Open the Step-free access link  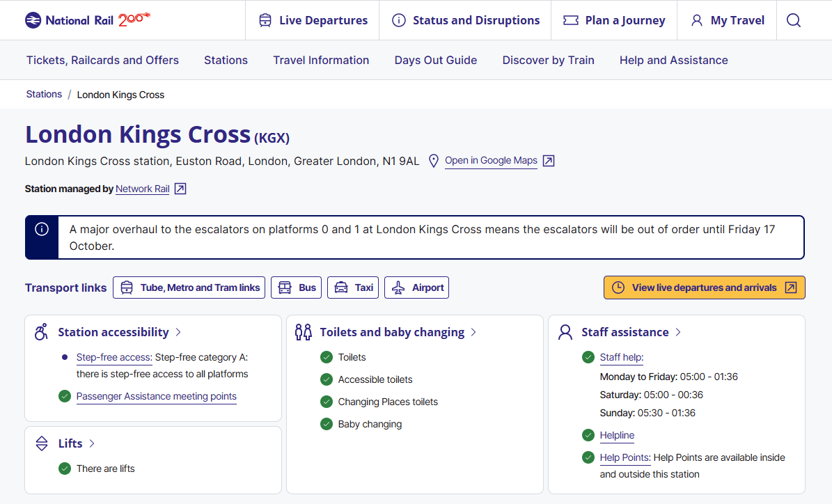point(114,358)
